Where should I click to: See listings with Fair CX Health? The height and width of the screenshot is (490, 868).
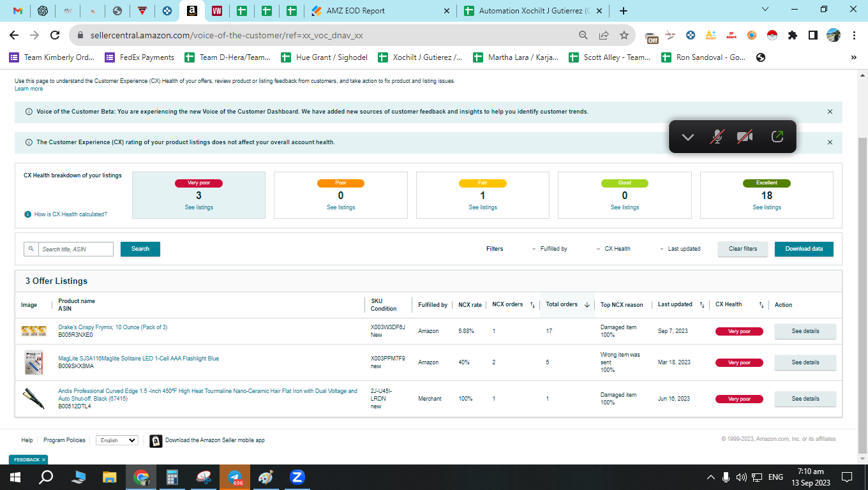click(x=483, y=207)
